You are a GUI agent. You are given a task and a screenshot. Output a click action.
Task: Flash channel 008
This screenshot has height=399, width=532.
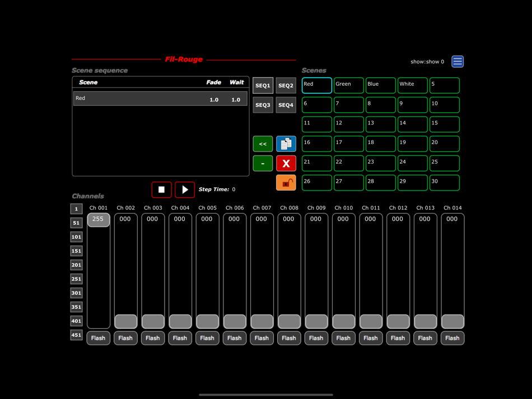click(x=289, y=338)
